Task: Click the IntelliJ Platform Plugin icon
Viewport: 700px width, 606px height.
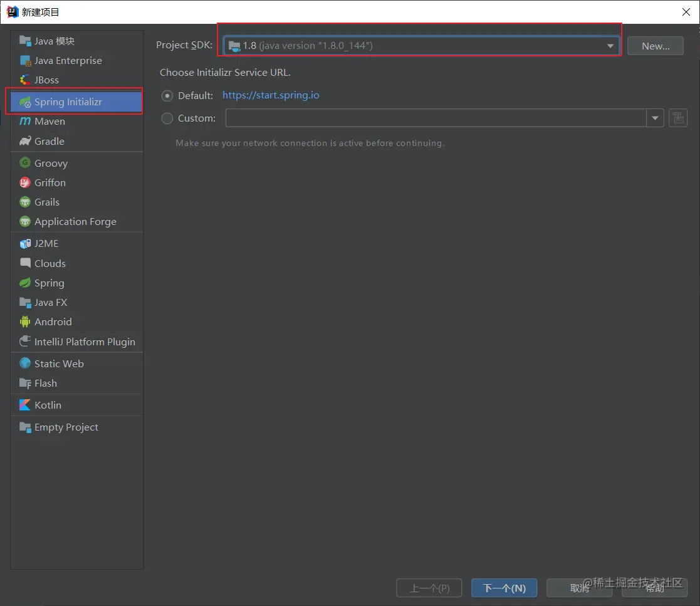Action: tap(25, 342)
